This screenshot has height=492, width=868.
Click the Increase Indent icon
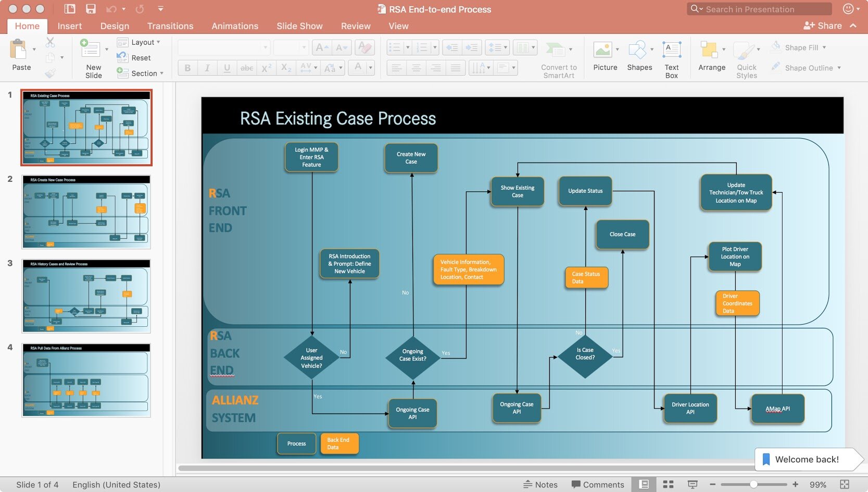[x=472, y=48]
